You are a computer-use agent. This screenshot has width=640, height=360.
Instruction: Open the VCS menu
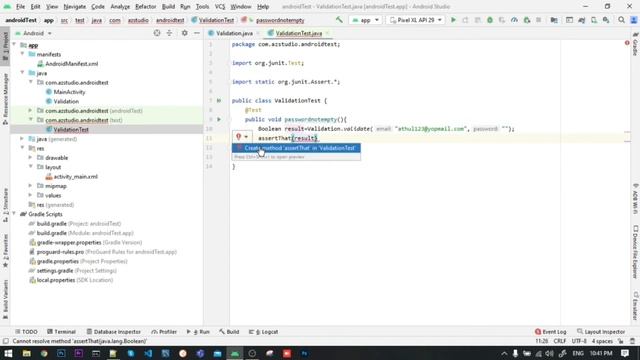[220, 7]
